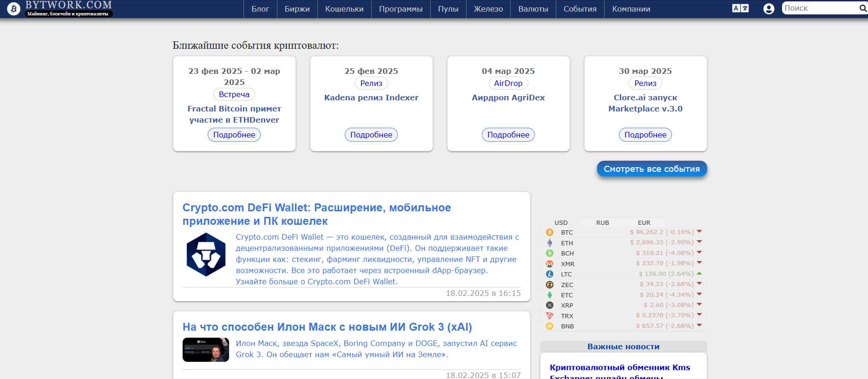Open the Валюты menu item
Viewport: 868px width, 379px height.
pos(533,9)
